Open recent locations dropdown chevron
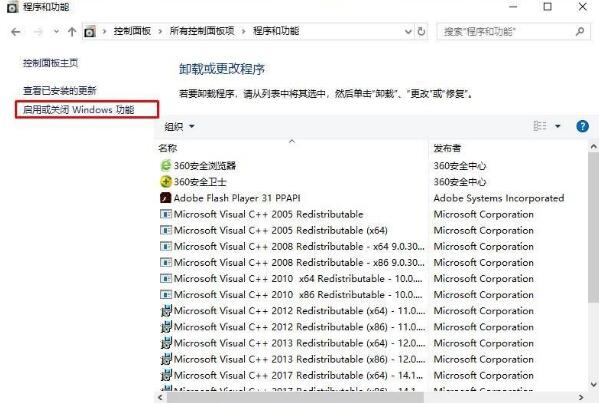This screenshot has width=599, height=403. pyautogui.click(x=56, y=32)
